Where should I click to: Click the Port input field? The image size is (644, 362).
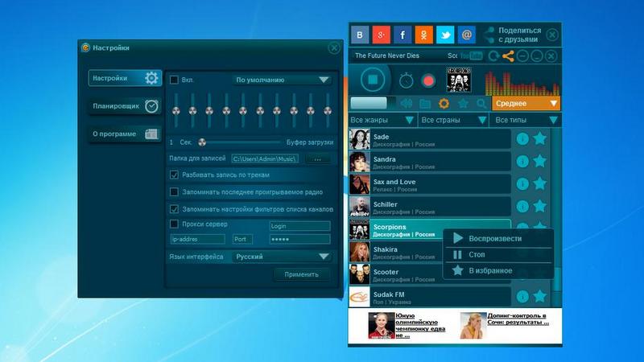click(x=242, y=239)
